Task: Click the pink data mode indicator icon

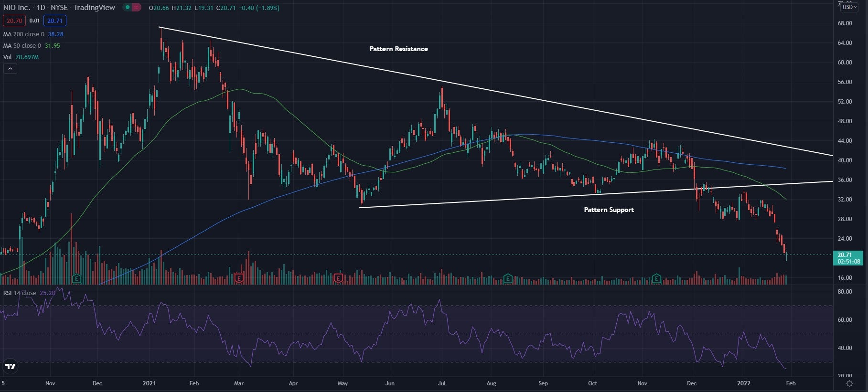Action: (136, 8)
